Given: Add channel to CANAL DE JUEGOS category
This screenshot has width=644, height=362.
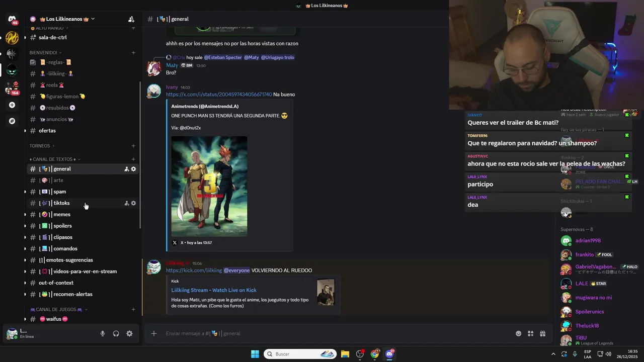Looking at the screenshot, I should pos(133,309).
